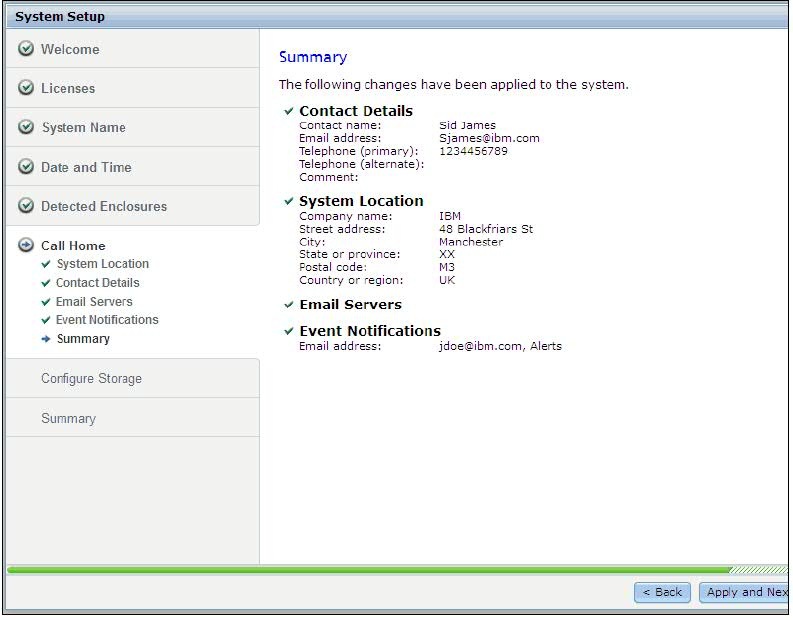Select the Call Home step

[x=73, y=246]
